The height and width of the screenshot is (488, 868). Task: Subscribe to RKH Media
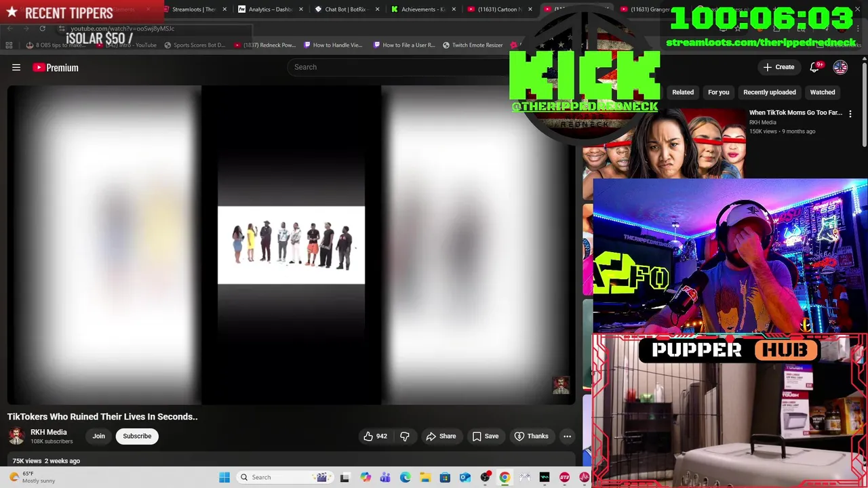(137, 436)
